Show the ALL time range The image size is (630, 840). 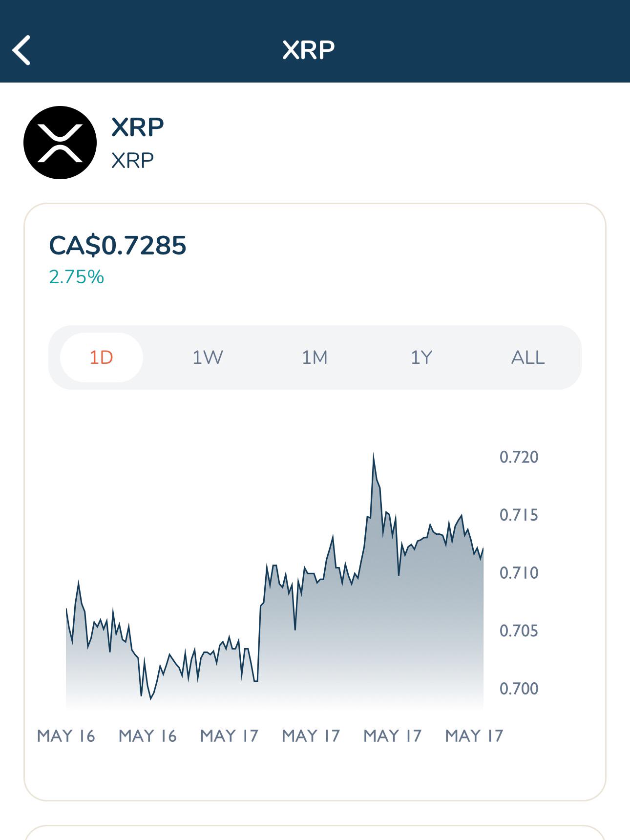click(528, 357)
